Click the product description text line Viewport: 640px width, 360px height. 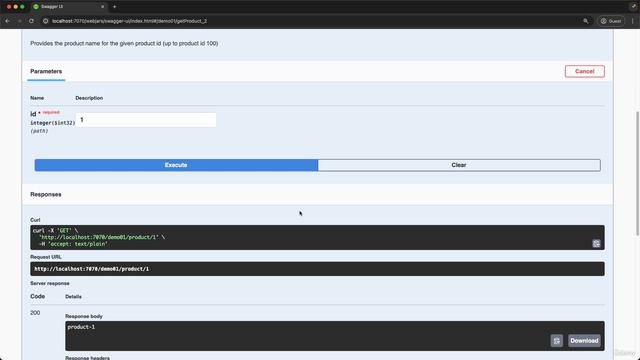(124, 43)
